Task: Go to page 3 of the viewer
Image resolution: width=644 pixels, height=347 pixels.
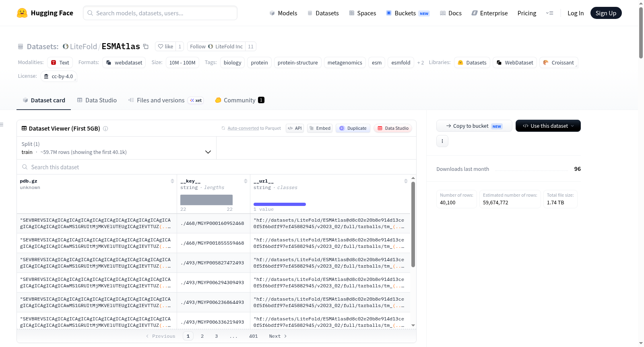Action: click(216, 336)
